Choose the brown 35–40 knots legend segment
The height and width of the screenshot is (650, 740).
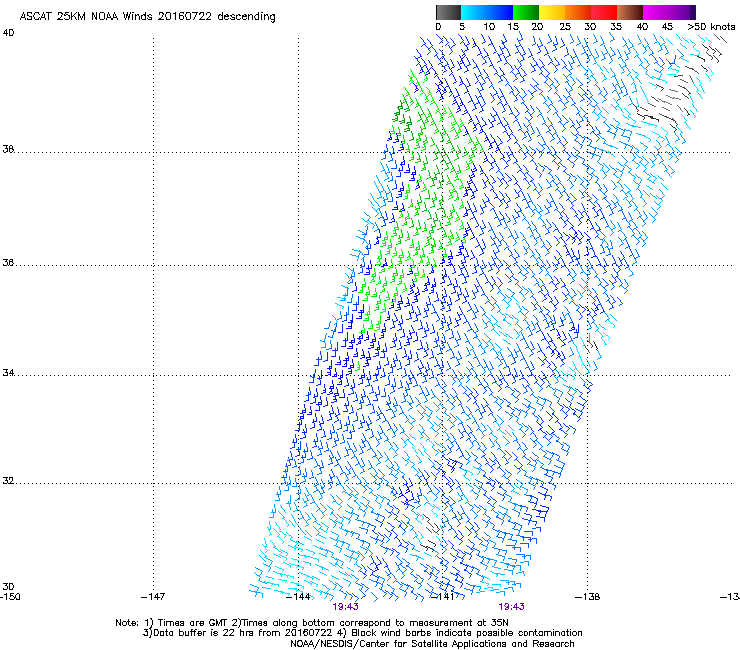point(630,12)
